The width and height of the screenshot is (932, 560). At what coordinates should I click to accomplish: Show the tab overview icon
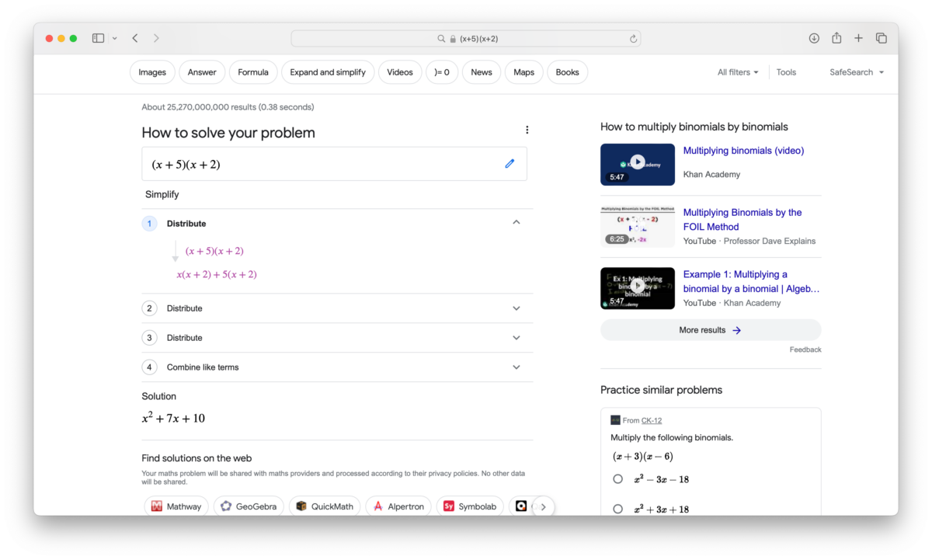[x=882, y=38]
